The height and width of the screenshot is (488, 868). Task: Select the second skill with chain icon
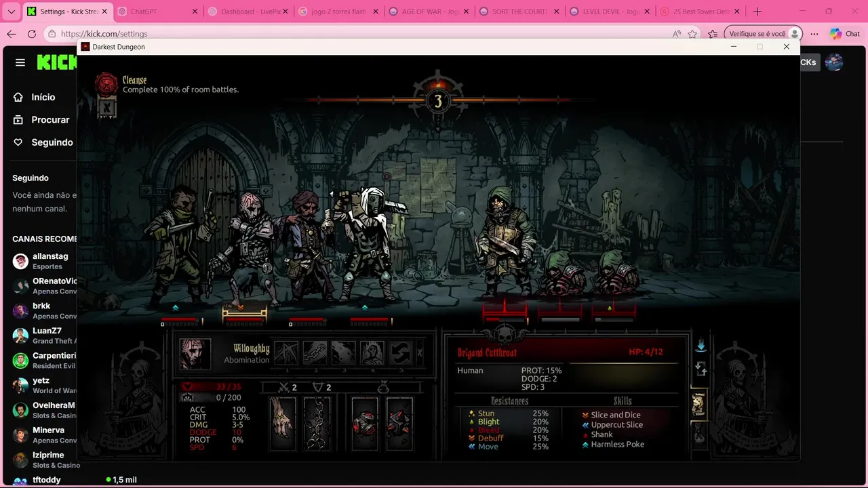[x=315, y=352]
